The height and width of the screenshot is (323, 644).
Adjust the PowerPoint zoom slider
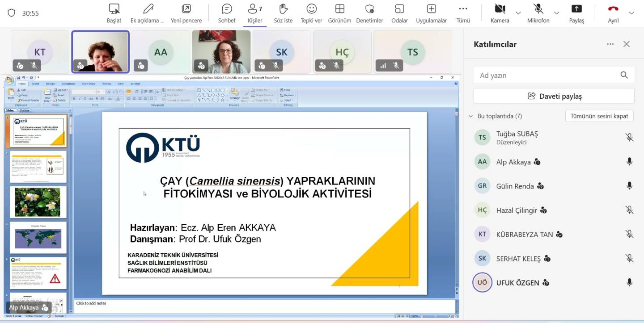(436, 316)
